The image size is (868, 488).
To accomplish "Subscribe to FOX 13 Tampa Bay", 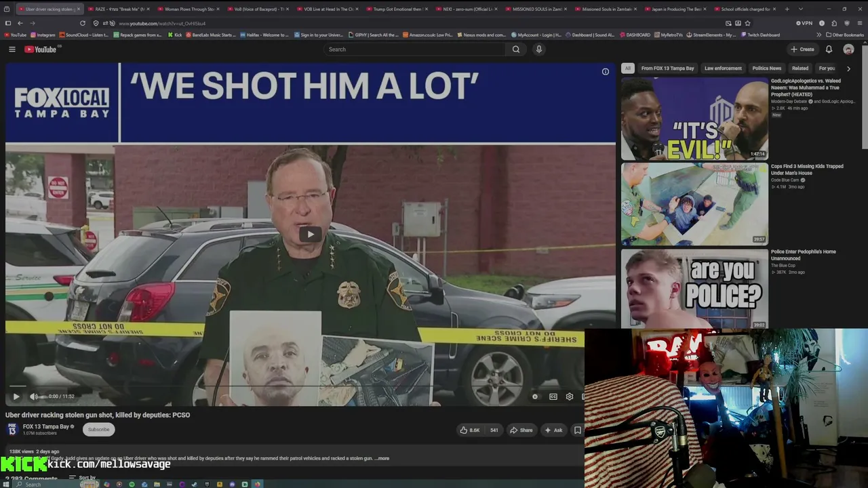I will (98, 429).
